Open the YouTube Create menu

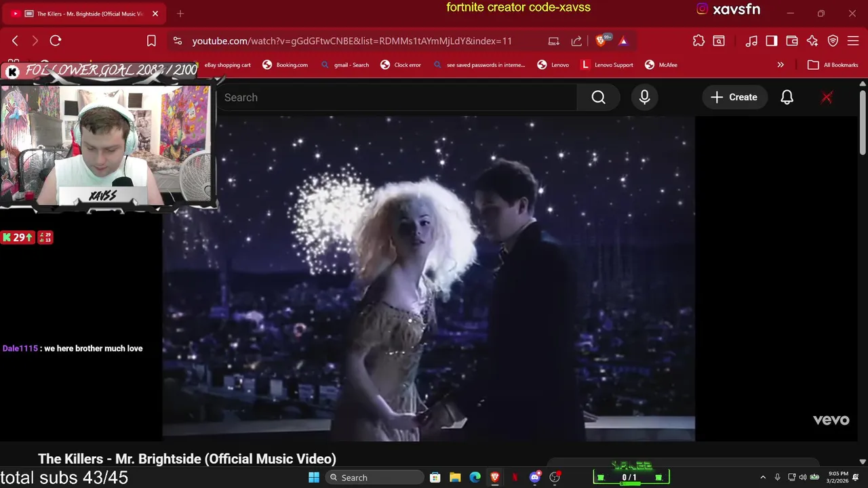734,98
